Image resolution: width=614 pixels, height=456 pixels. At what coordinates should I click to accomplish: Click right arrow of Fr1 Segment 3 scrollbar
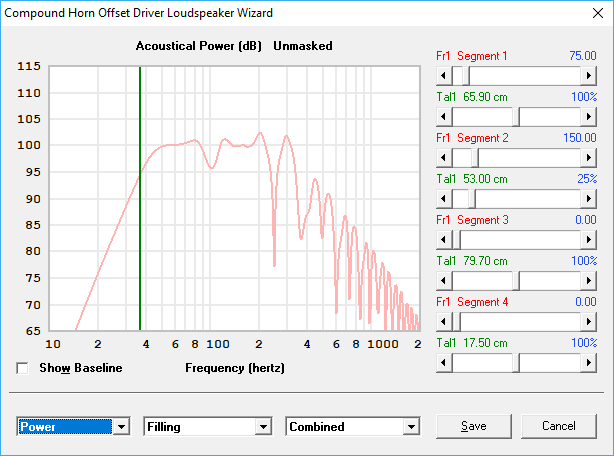coord(589,240)
